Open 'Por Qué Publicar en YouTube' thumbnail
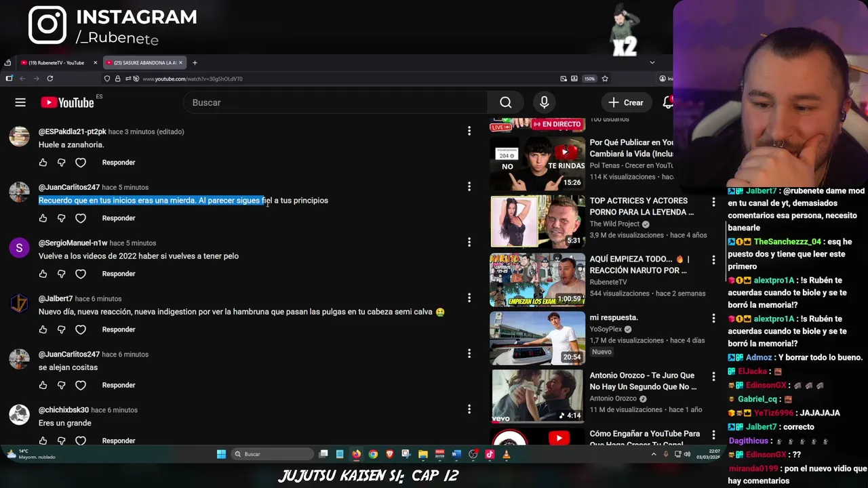The width and height of the screenshot is (868, 488). pos(537,163)
